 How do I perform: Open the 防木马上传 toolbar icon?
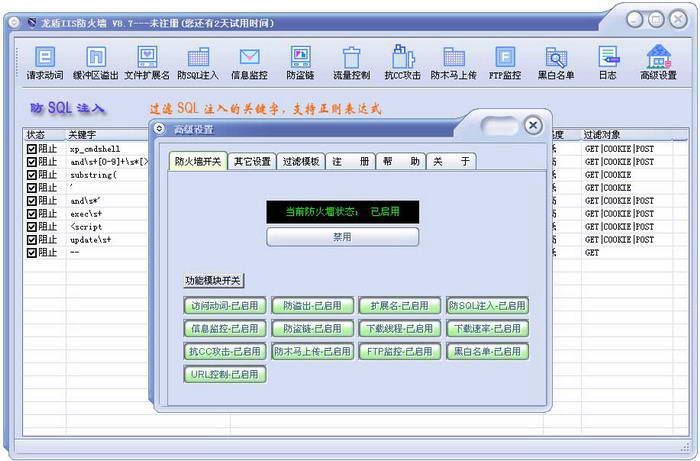(454, 63)
